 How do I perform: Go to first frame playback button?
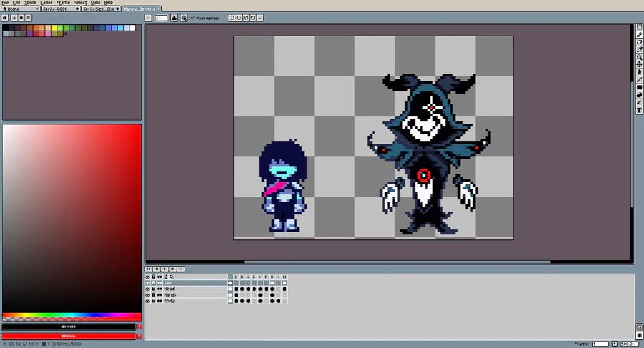[x=149, y=269]
